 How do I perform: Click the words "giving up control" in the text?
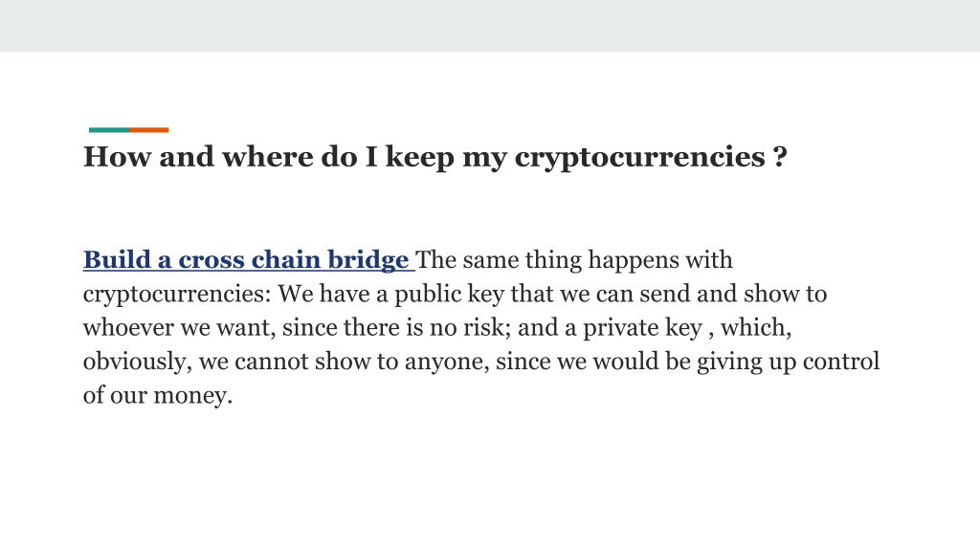pyautogui.click(x=789, y=362)
